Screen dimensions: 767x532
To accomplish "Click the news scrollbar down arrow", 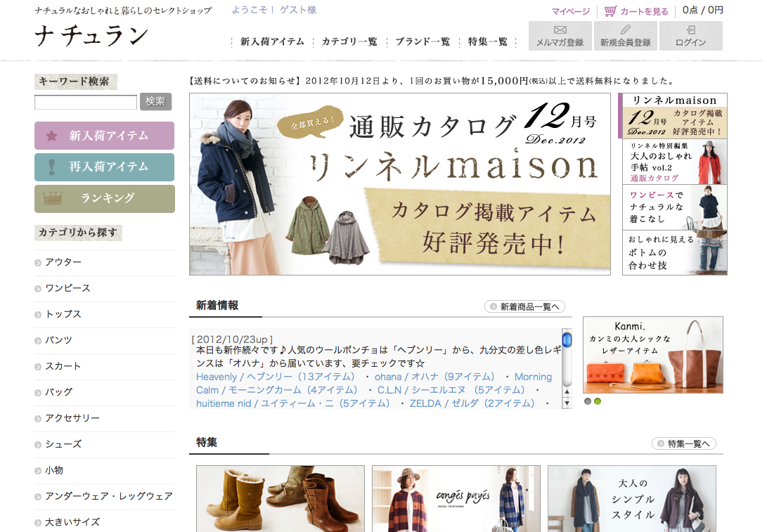I will pos(567,403).
